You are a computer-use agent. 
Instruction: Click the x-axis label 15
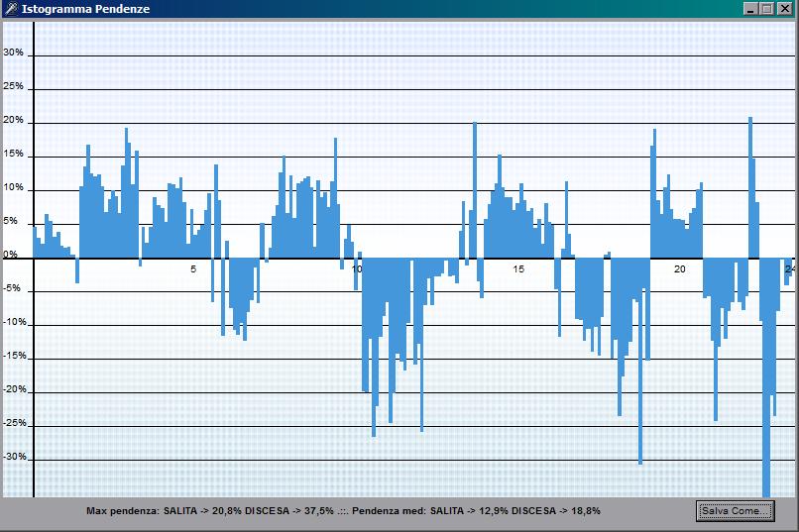click(x=518, y=268)
